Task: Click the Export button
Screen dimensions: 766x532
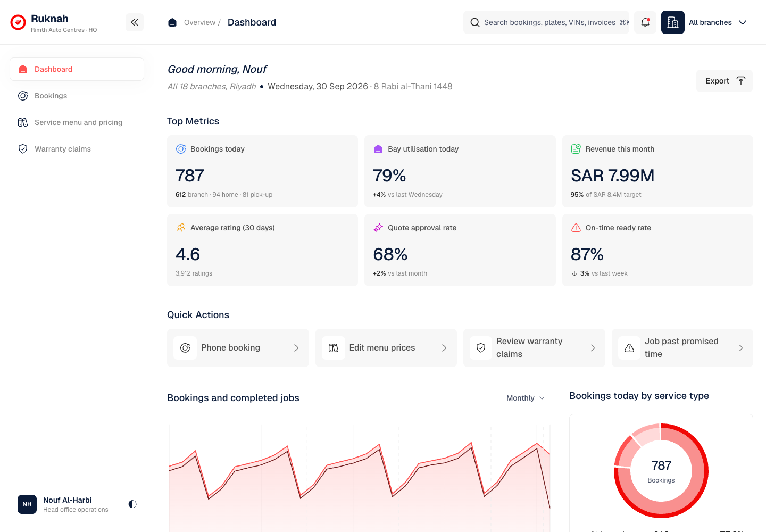Action: (725, 81)
